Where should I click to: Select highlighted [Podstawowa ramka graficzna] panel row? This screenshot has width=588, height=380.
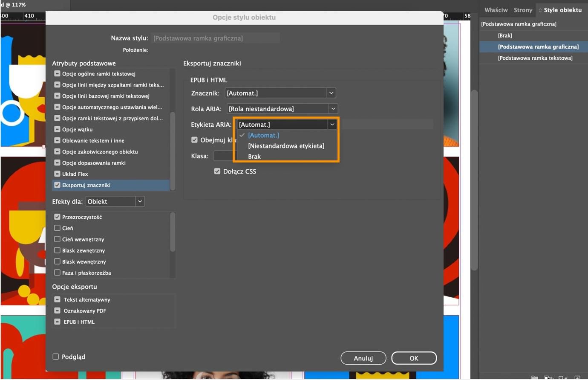[x=533, y=46]
